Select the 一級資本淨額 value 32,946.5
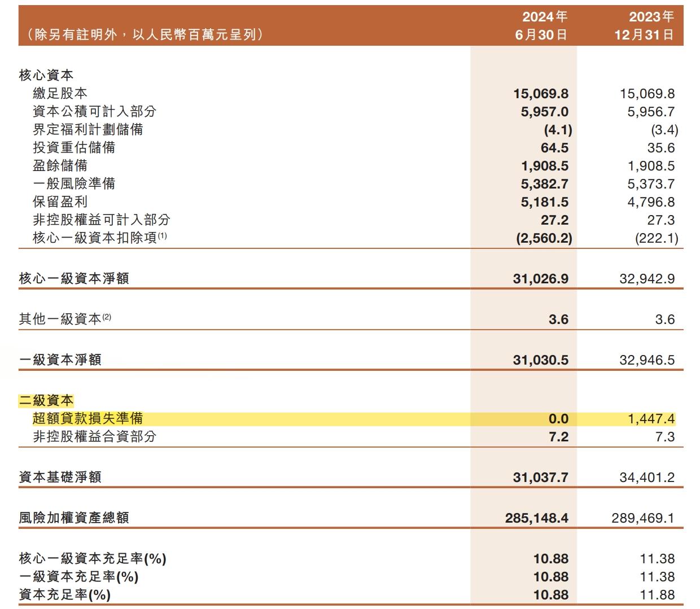The width and height of the screenshot is (700, 609). tap(646, 360)
